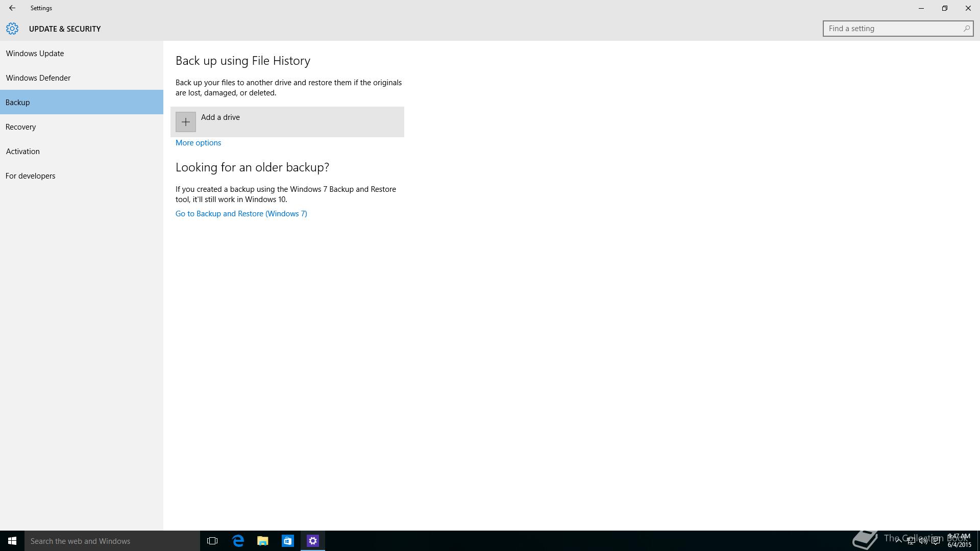The width and height of the screenshot is (980, 551).
Task: Open the Windows Defender section
Action: [x=82, y=78]
